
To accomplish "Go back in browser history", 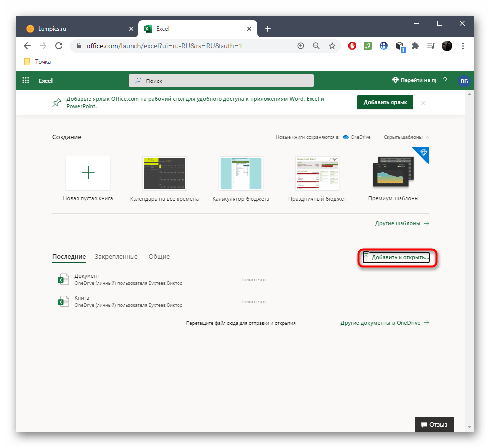I will (x=27, y=46).
